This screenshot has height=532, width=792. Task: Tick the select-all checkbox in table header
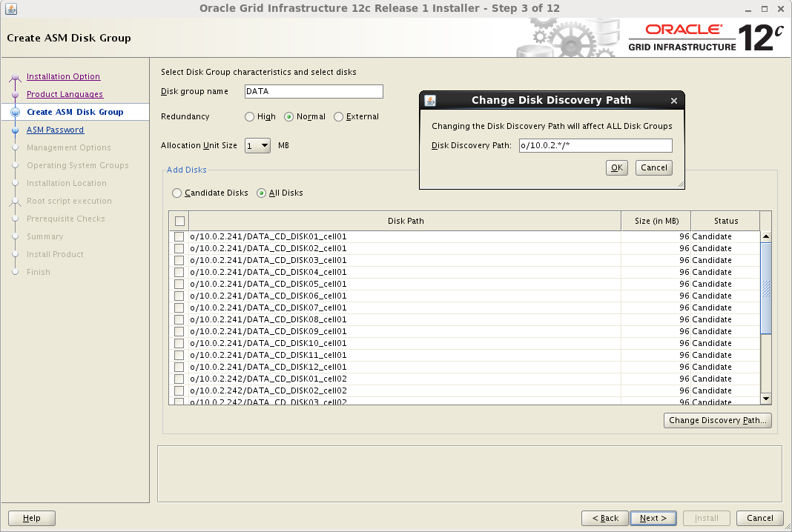click(179, 221)
